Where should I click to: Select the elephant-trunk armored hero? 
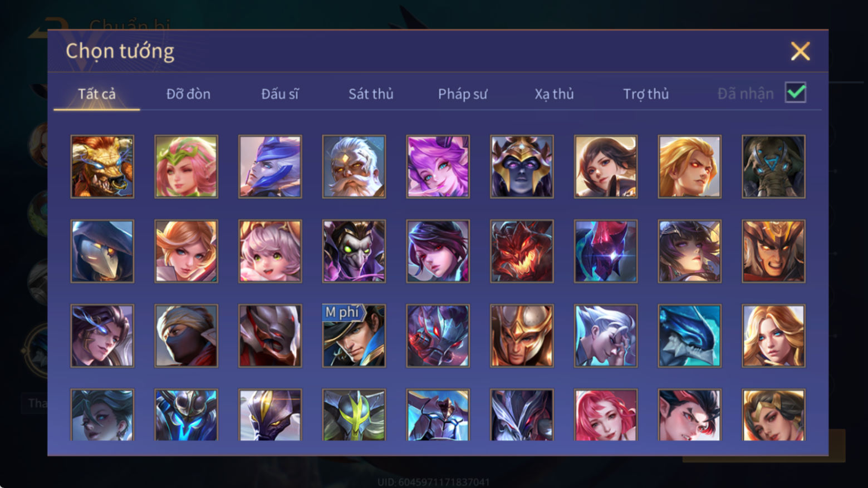[x=774, y=167]
